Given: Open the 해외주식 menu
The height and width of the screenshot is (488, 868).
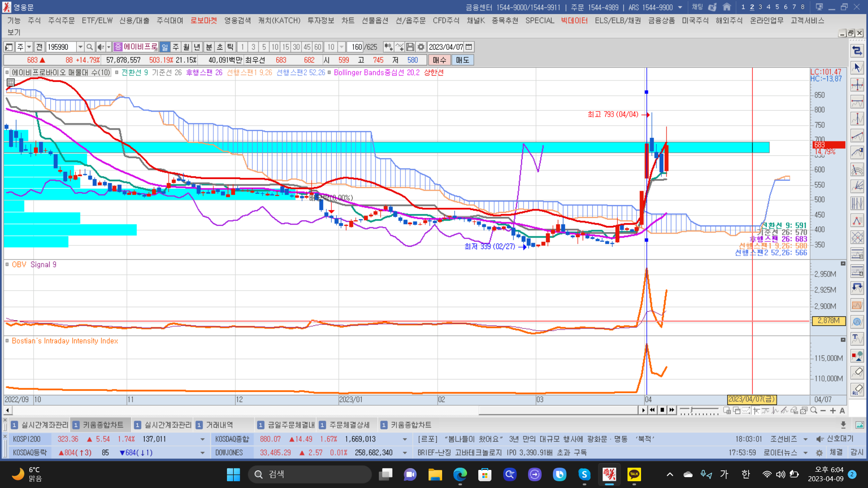Looking at the screenshot, I should (x=729, y=20).
